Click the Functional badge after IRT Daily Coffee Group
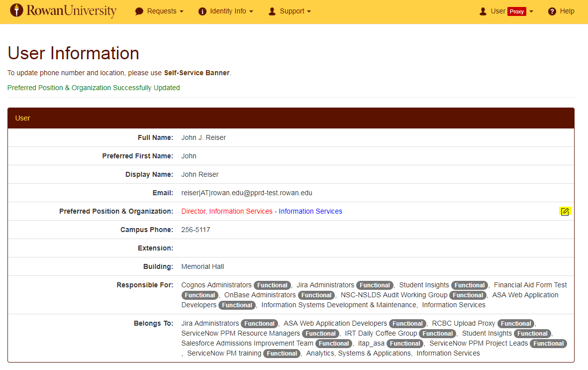This screenshot has width=588, height=370. 438,334
